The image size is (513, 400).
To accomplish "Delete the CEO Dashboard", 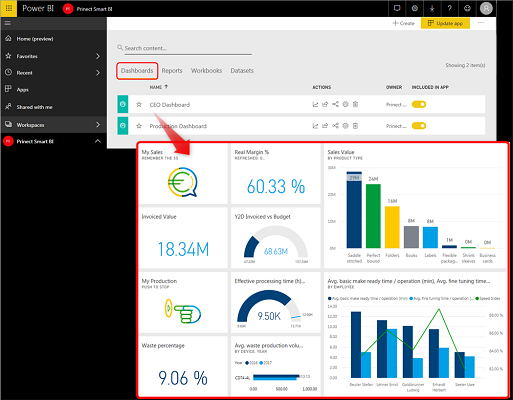I will 355,104.
